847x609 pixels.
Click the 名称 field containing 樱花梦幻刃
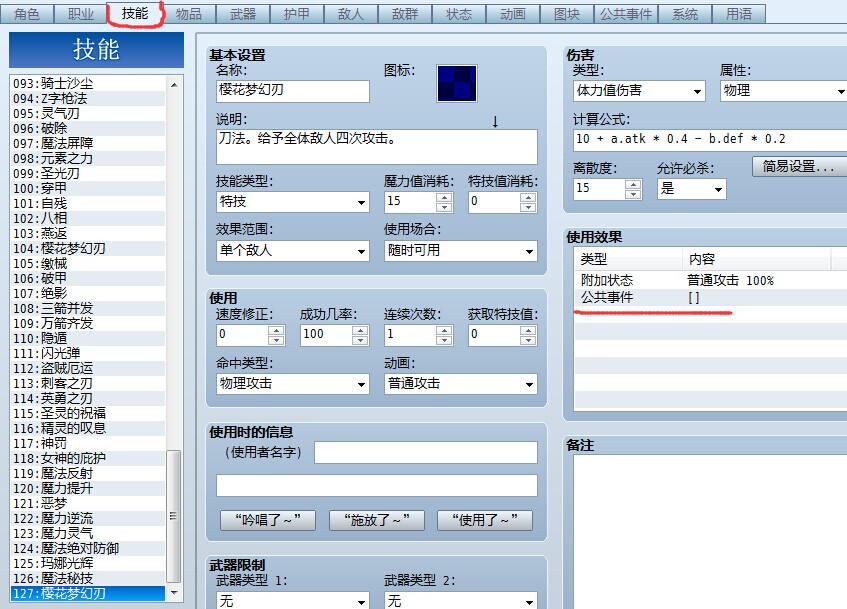click(293, 91)
